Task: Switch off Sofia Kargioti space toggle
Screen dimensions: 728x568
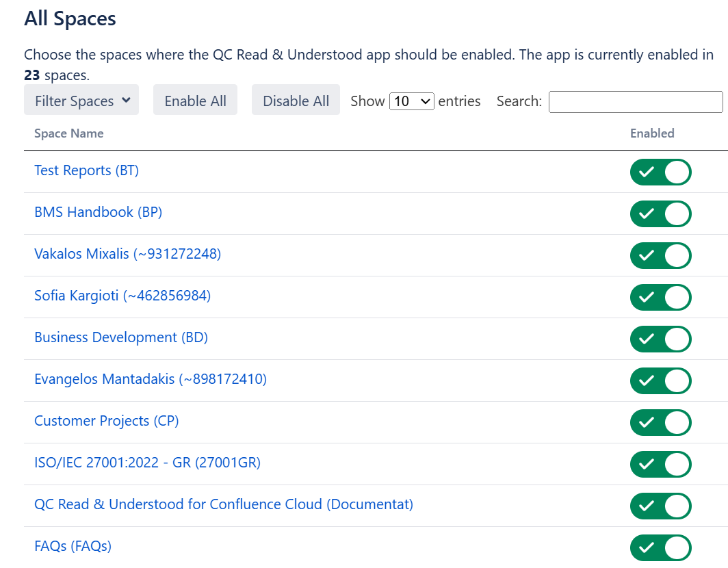Action: click(x=660, y=297)
